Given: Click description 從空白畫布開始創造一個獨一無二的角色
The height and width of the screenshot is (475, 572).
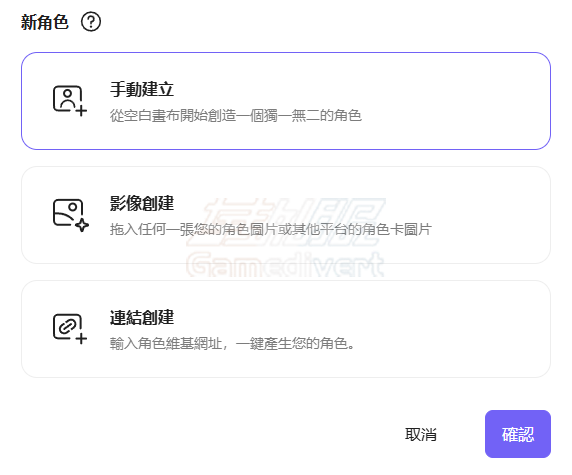Looking at the screenshot, I should 236,116.
